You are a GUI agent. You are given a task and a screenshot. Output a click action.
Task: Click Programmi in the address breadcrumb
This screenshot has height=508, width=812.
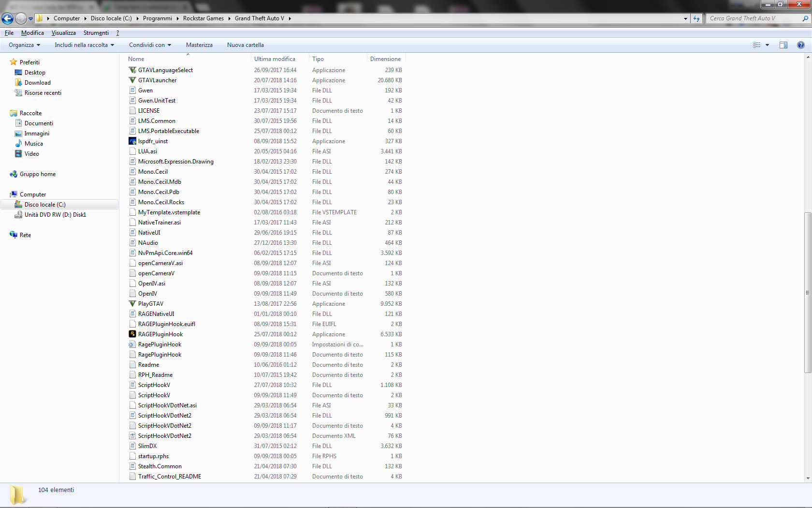tap(158, 18)
